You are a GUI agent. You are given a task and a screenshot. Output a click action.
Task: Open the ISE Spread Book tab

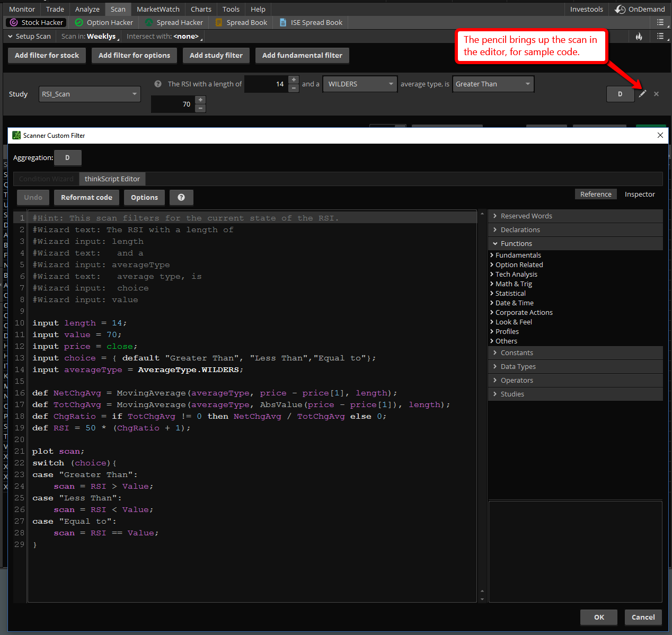coord(311,22)
